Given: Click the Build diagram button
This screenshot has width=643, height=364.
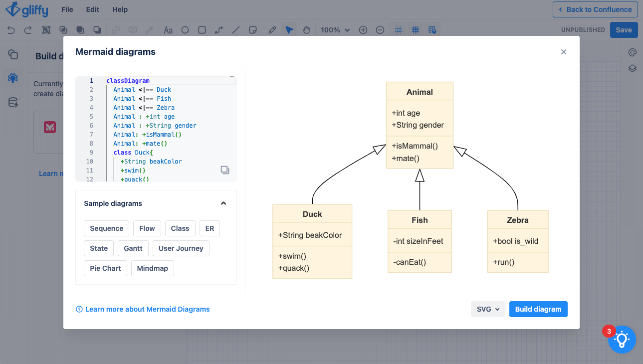Looking at the screenshot, I should (538, 309).
